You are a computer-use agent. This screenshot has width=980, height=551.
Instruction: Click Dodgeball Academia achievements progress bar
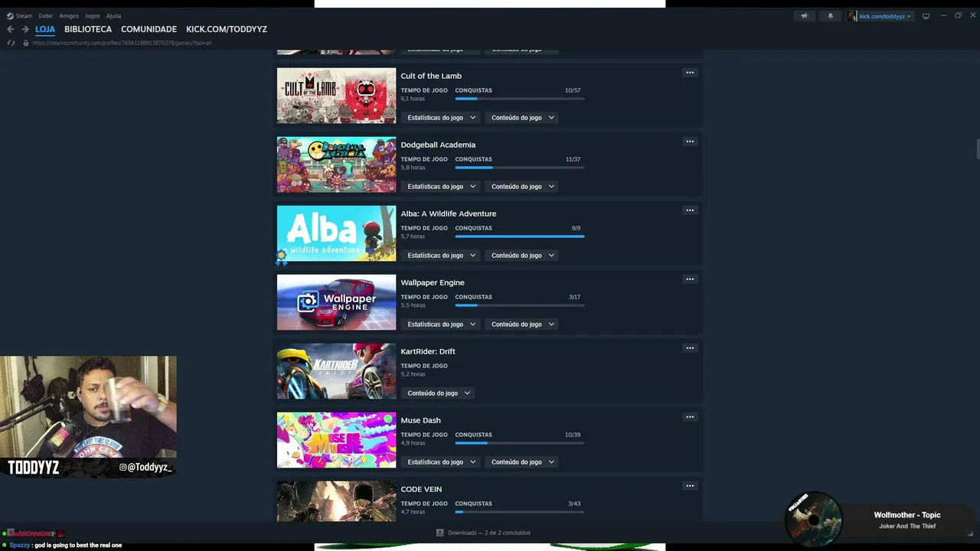point(520,168)
